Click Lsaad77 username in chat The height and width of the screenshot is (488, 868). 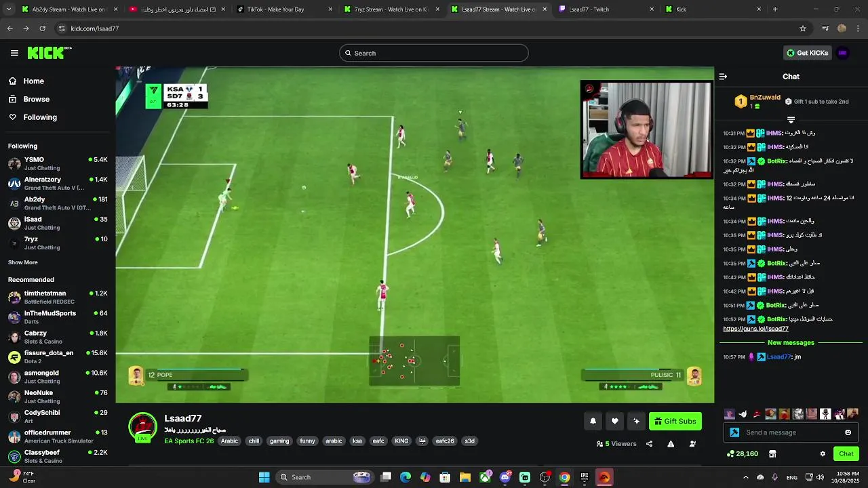pos(779,357)
